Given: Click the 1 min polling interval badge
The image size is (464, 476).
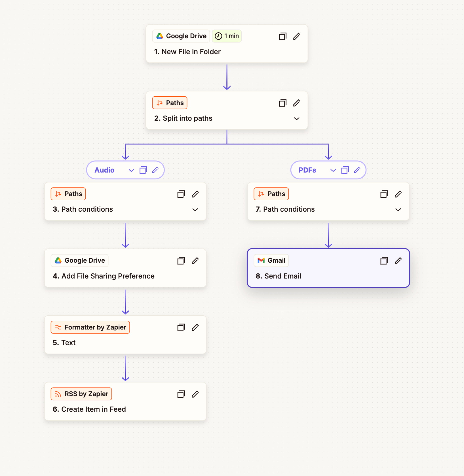Looking at the screenshot, I should pyautogui.click(x=227, y=36).
